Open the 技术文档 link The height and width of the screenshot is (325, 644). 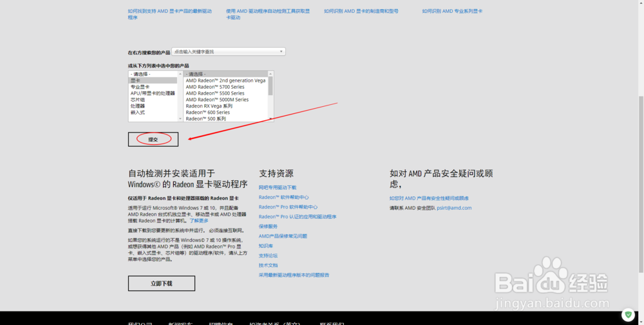(x=268, y=266)
